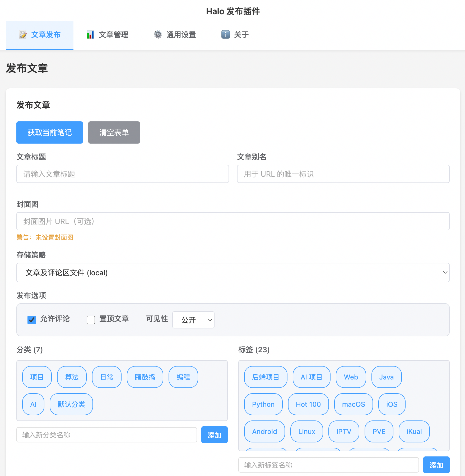The width and height of the screenshot is (465, 476).
Task: Select the PVE tag
Action: pyautogui.click(x=379, y=432)
